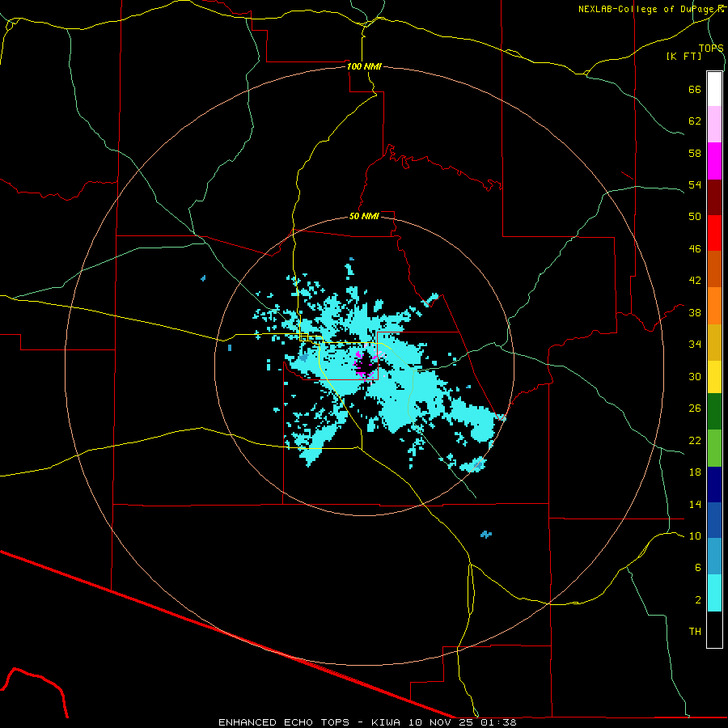Select the dark red legend swatch
This screenshot has width=728, height=728.
click(x=714, y=197)
